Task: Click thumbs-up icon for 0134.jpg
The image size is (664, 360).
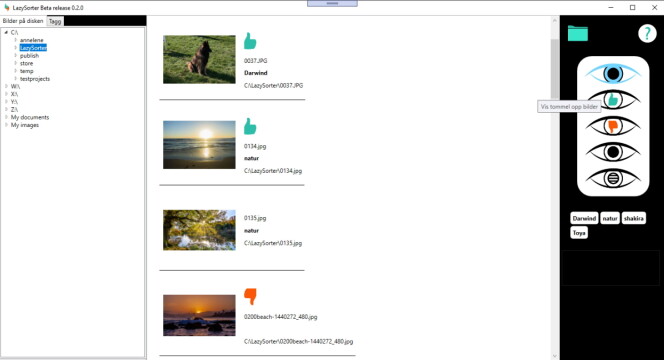Action: pos(250,127)
